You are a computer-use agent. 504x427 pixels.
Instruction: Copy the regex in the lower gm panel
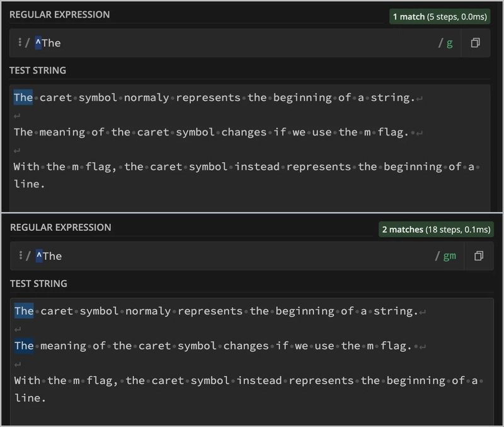coord(479,256)
